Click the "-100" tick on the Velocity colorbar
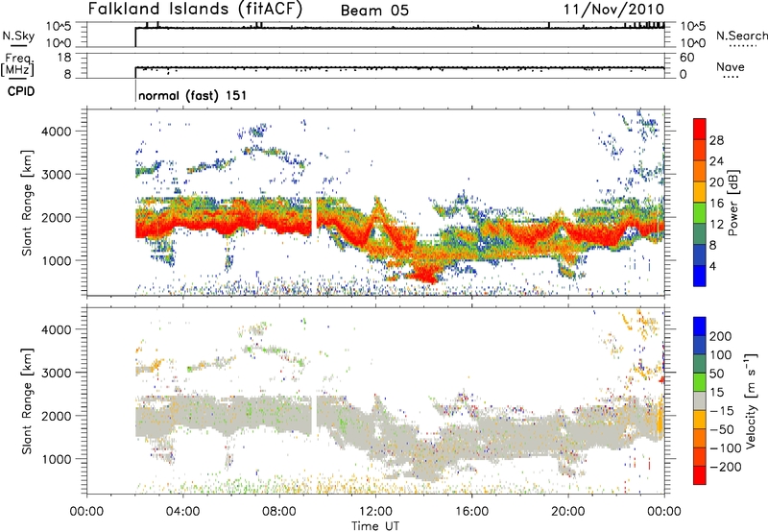Viewport: 768px width, 532px height. 726,447
